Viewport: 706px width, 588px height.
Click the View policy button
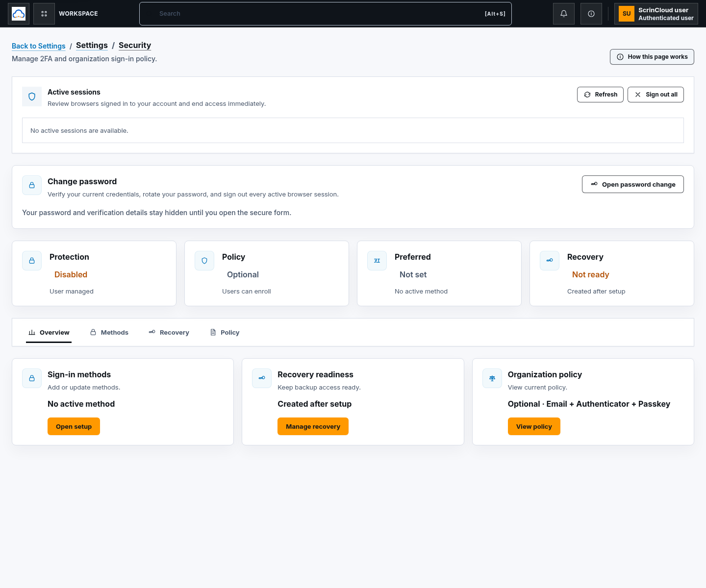(534, 426)
